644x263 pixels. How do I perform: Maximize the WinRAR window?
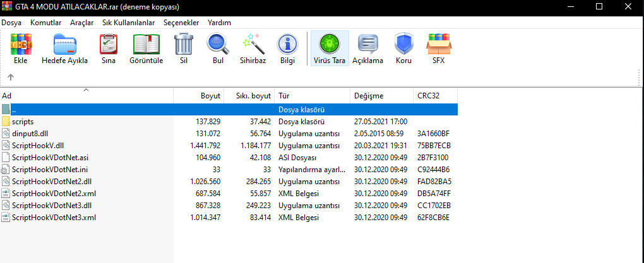(599, 7)
